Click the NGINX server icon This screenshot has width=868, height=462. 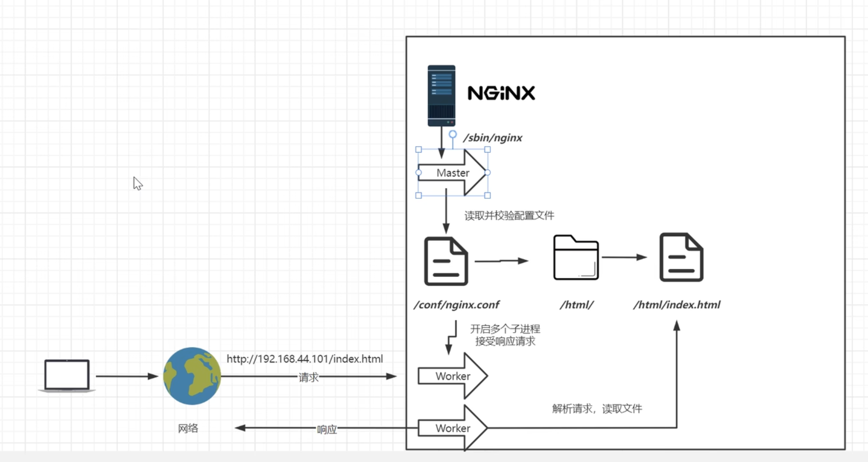click(441, 94)
